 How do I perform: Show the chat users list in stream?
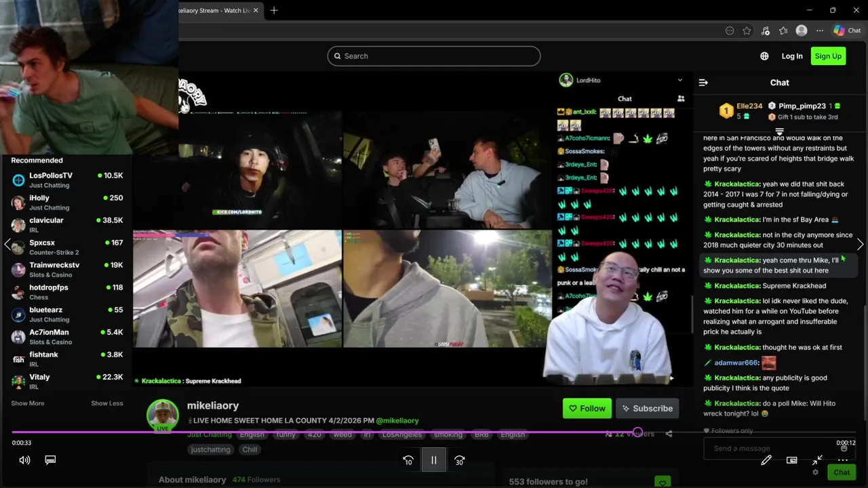pyautogui.click(x=681, y=98)
